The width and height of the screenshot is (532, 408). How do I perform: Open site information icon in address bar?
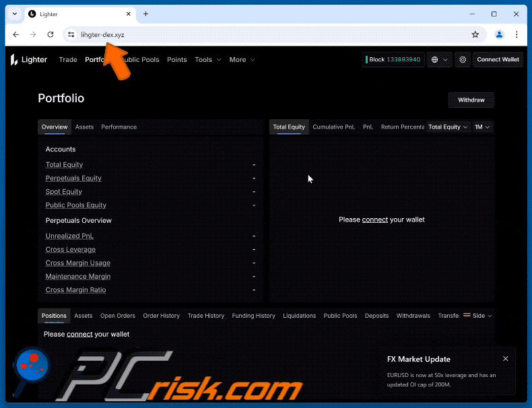tap(71, 34)
